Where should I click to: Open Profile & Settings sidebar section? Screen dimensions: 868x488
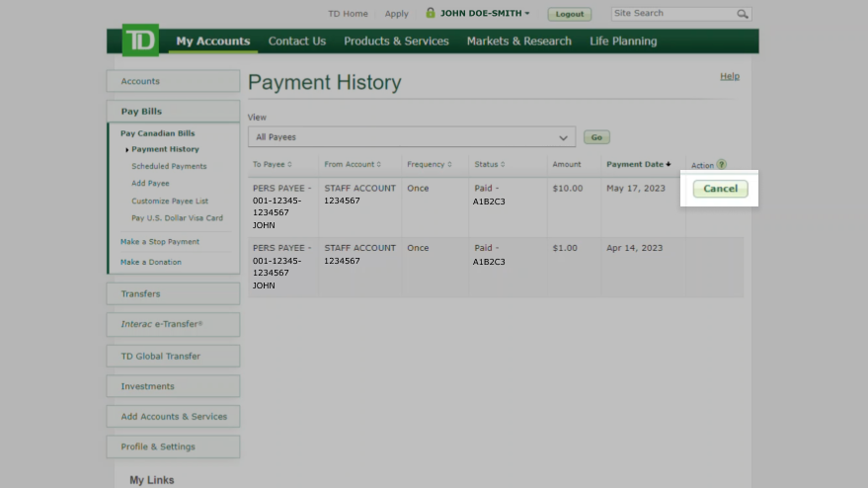pos(173,447)
